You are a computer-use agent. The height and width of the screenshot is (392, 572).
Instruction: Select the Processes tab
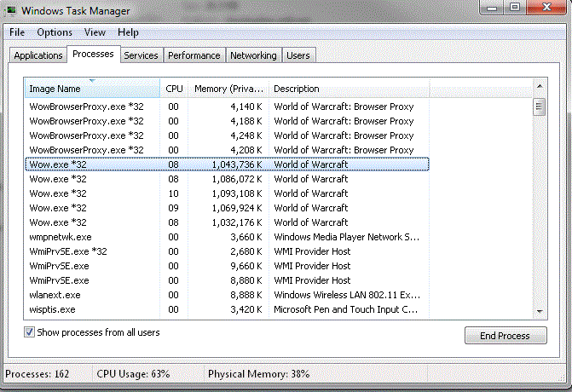click(x=94, y=54)
